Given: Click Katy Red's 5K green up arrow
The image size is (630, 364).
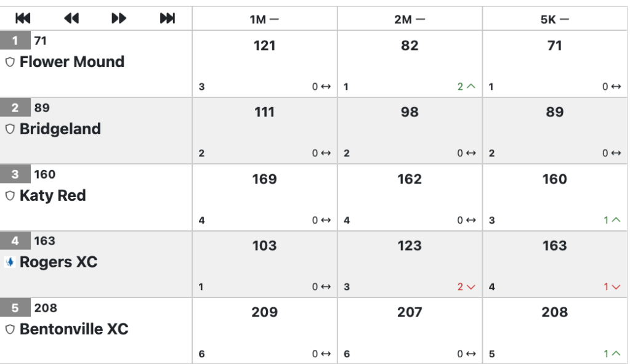Looking at the screenshot, I should tap(616, 220).
